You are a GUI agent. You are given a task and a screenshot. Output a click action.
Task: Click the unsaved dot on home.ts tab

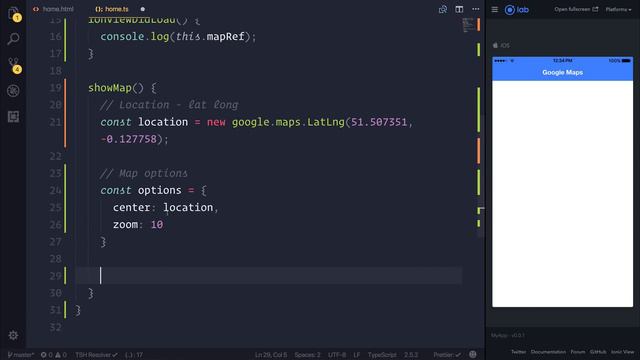click(142, 9)
